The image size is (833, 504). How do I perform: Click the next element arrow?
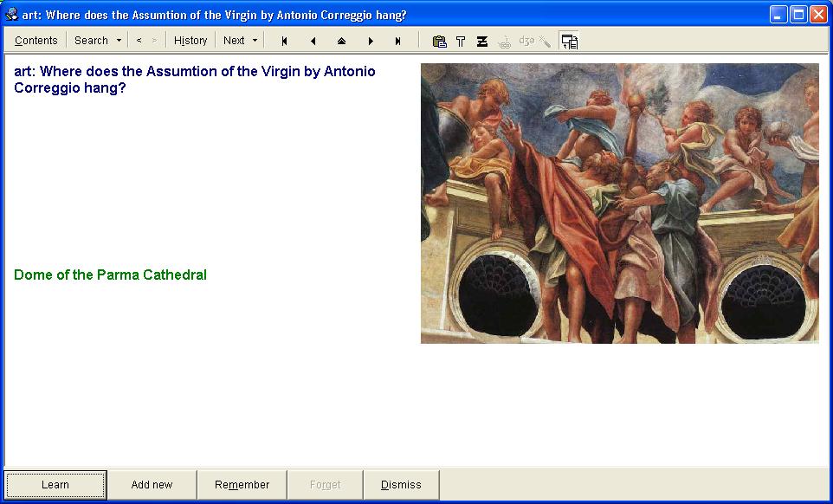point(371,41)
